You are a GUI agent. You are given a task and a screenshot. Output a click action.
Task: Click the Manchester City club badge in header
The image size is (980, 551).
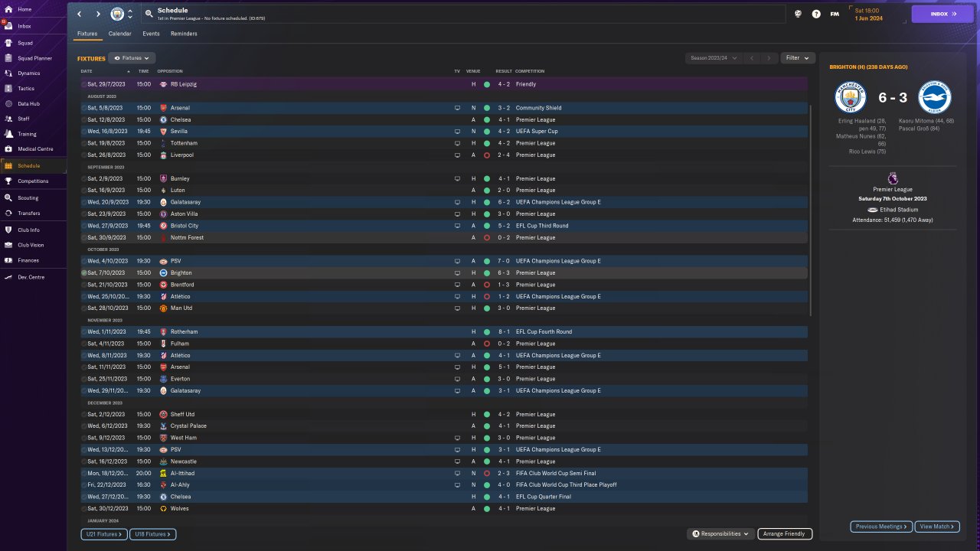tap(117, 14)
